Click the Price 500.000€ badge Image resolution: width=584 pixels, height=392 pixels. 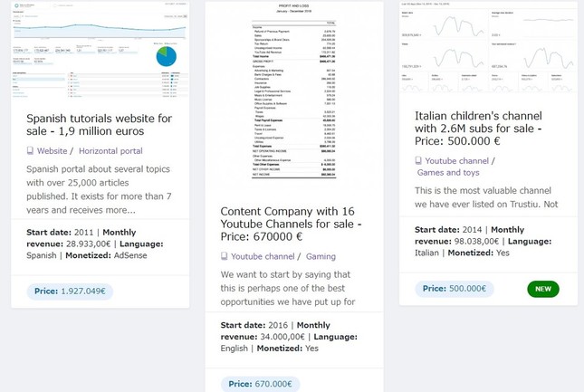click(455, 289)
